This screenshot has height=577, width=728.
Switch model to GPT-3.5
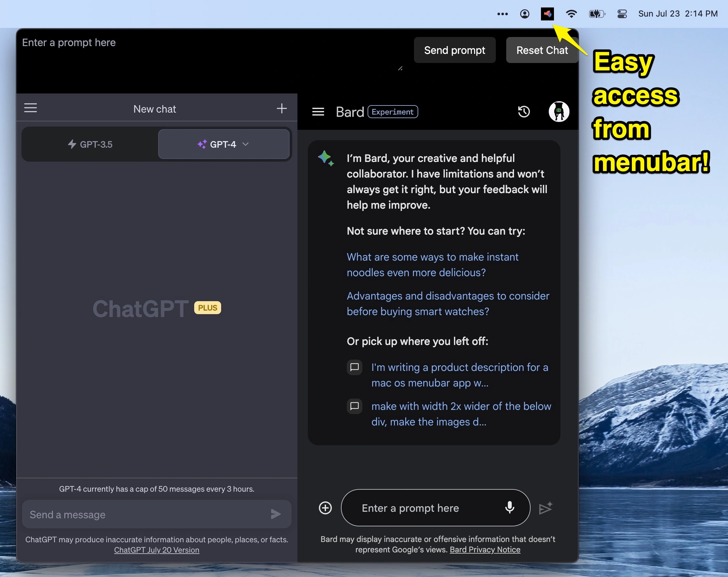pos(90,144)
